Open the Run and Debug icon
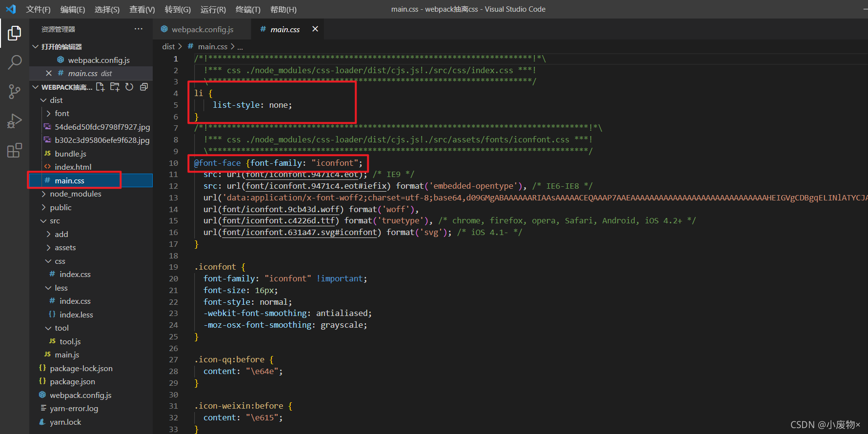This screenshot has width=868, height=434. [x=15, y=120]
